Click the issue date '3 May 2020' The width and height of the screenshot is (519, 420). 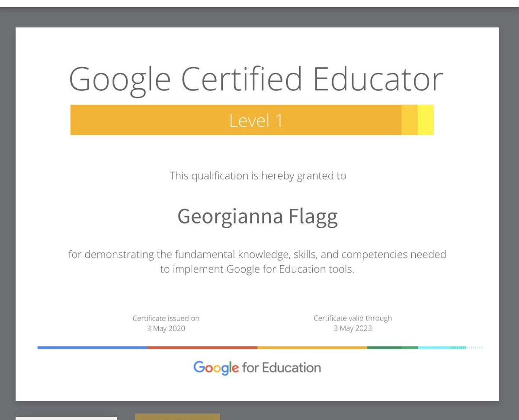point(166,328)
